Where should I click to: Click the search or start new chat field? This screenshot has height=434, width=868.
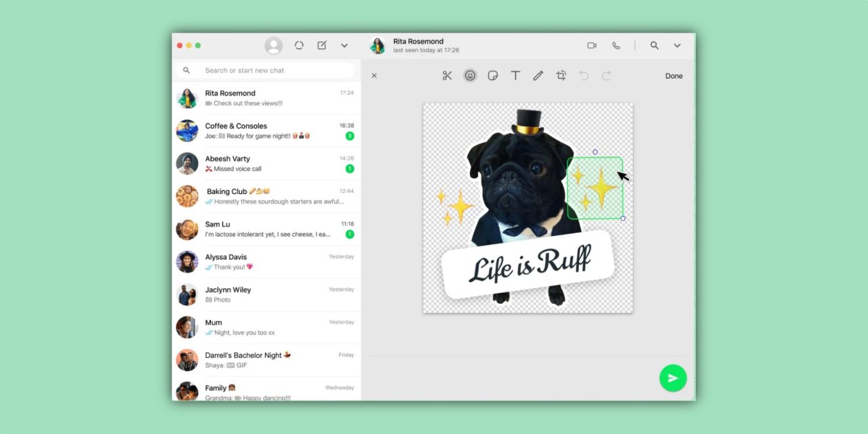(271, 71)
